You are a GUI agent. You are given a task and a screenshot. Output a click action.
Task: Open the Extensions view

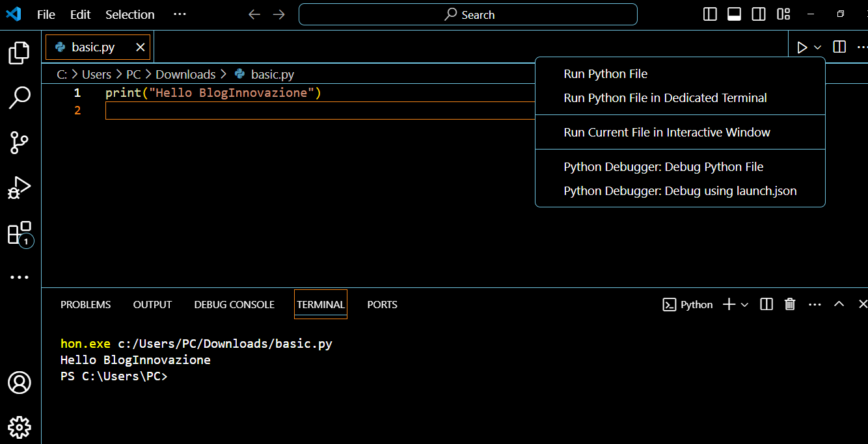(19, 233)
